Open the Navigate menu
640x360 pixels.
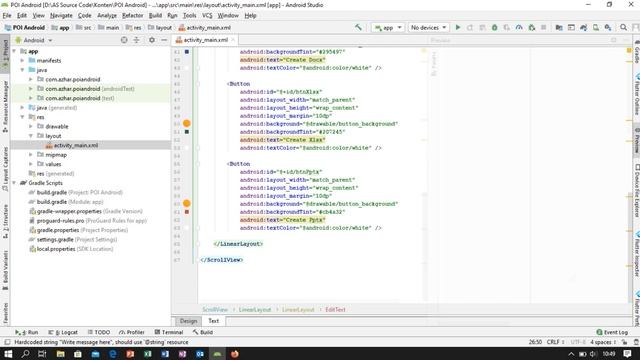tap(61, 16)
